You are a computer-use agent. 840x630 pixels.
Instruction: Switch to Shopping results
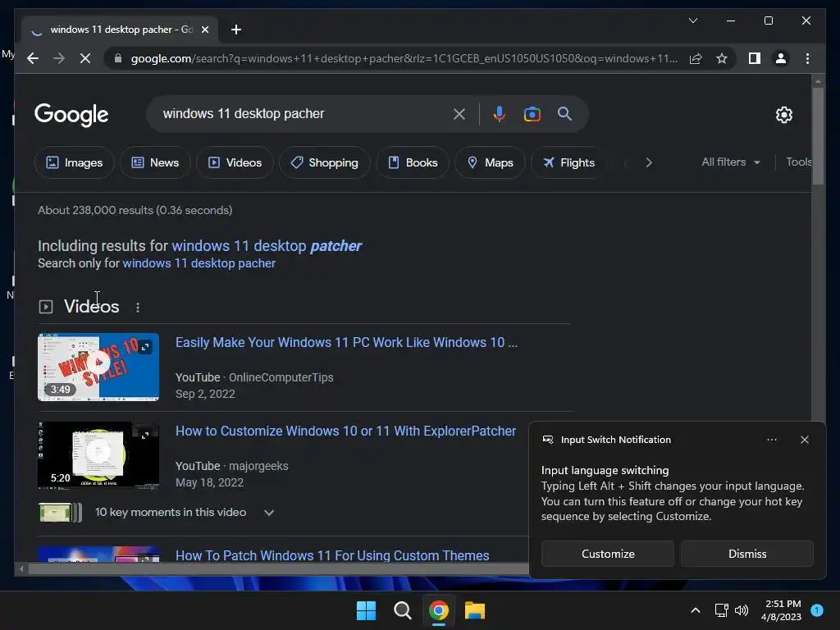click(x=324, y=162)
